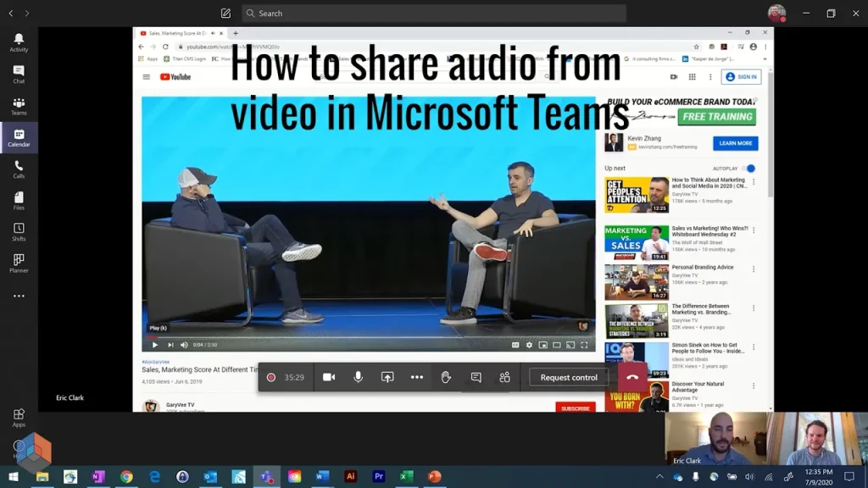Enter YouTube full screen
This screenshot has width=868, height=488.
click(x=584, y=345)
